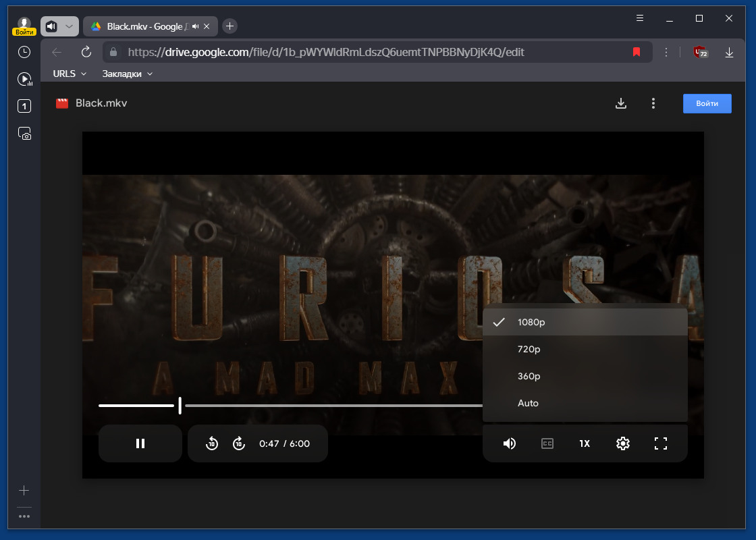Open the screenshot capture sidebar tool

(24, 133)
